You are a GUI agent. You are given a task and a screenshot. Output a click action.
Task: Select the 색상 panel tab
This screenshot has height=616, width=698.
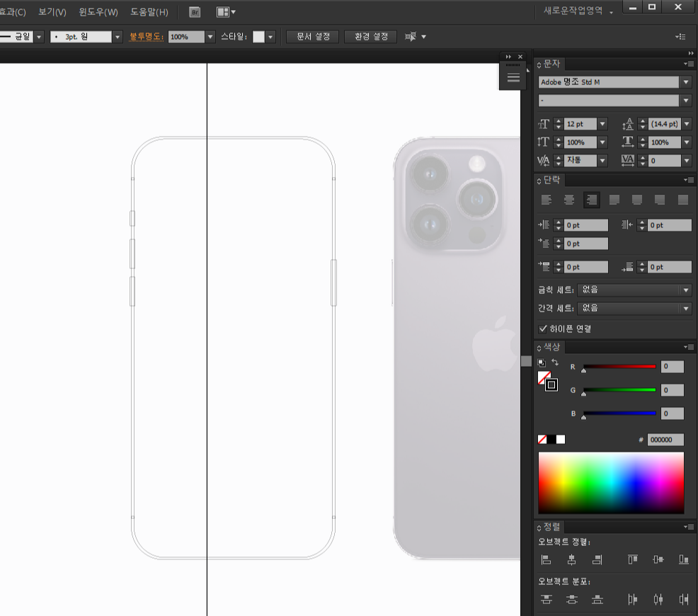click(x=551, y=347)
